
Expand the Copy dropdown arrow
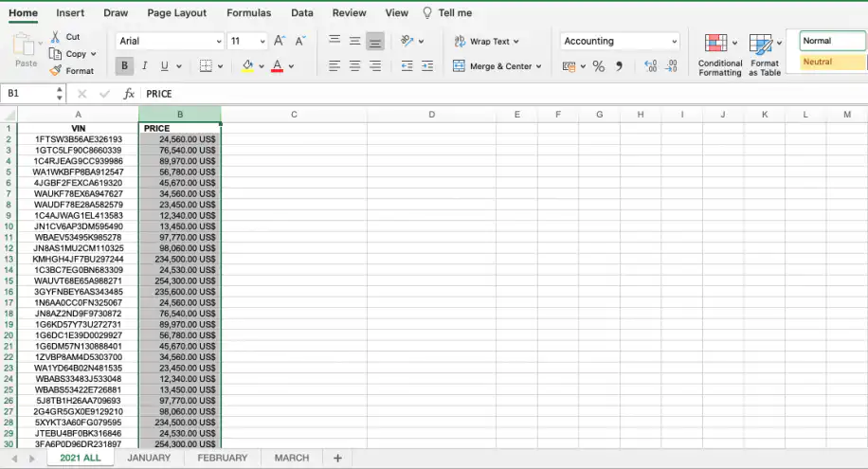(93, 54)
